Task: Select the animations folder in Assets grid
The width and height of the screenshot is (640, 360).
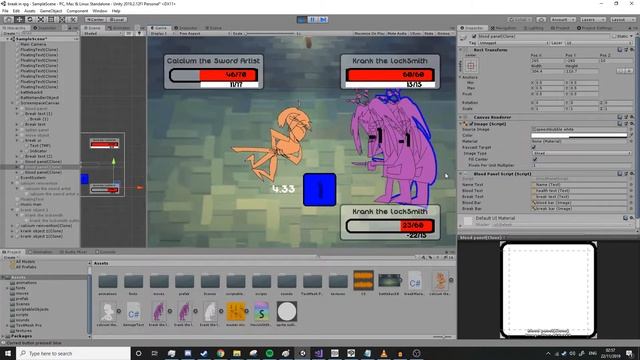Action: [x=108, y=282]
